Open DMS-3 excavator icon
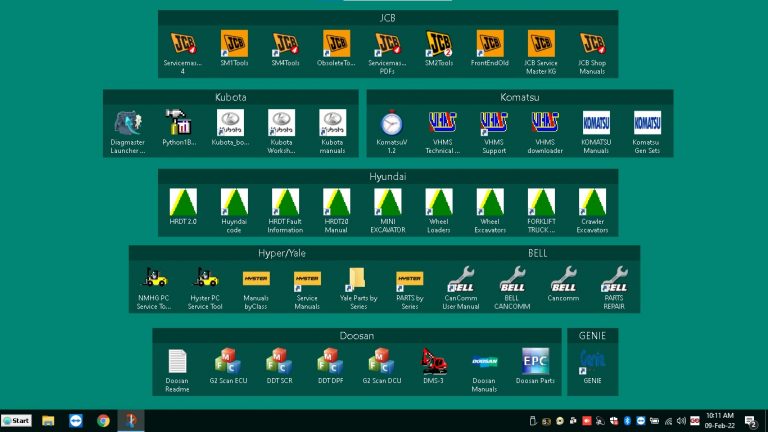This screenshot has height=432, width=768. 433,362
